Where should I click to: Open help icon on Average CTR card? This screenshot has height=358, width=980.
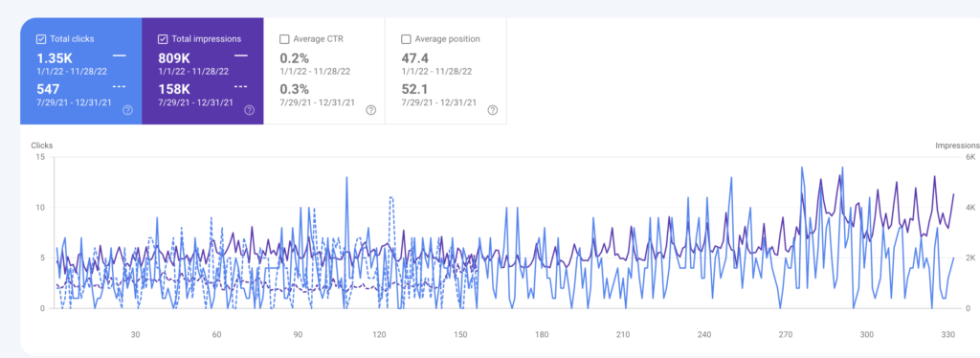[370, 110]
